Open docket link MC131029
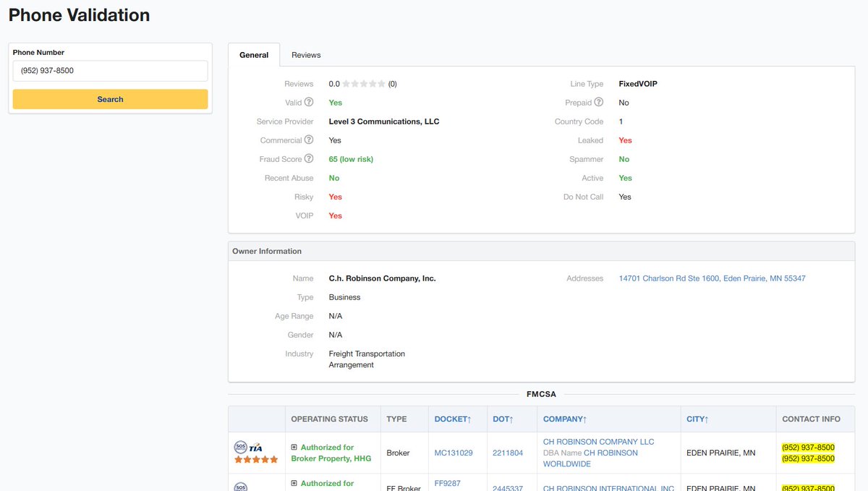Viewport: 868px width, 491px height. (x=454, y=453)
